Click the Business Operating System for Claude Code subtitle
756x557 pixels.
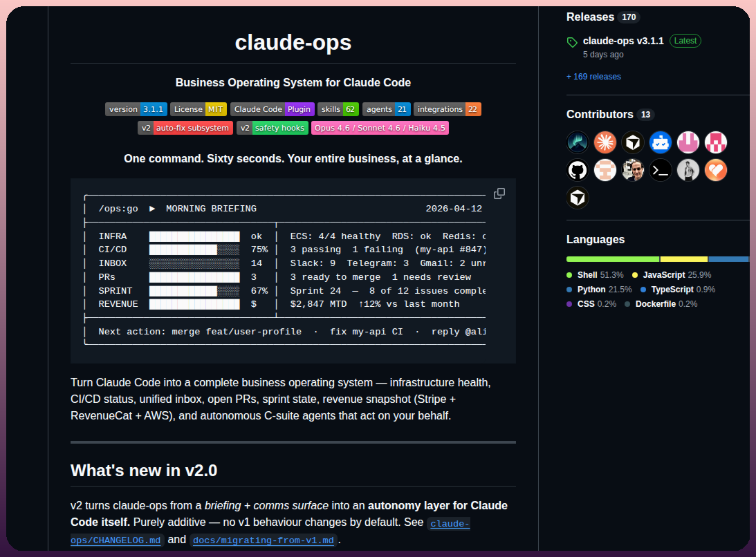point(293,82)
